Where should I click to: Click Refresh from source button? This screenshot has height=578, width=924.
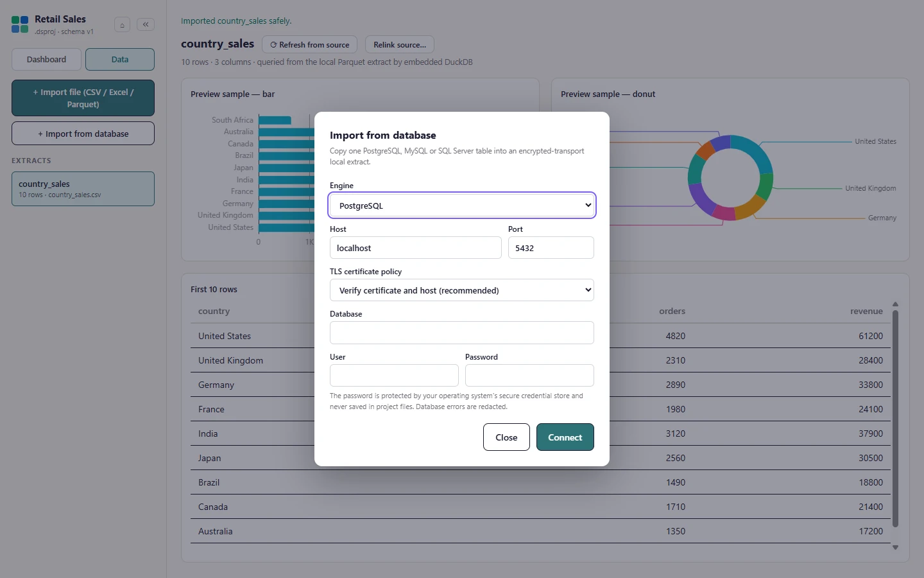[310, 45]
